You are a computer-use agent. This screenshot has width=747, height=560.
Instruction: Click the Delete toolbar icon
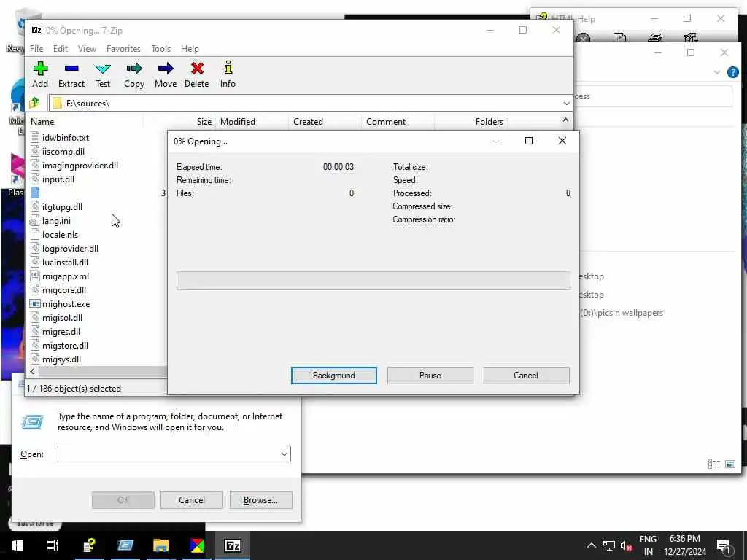(197, 69)
